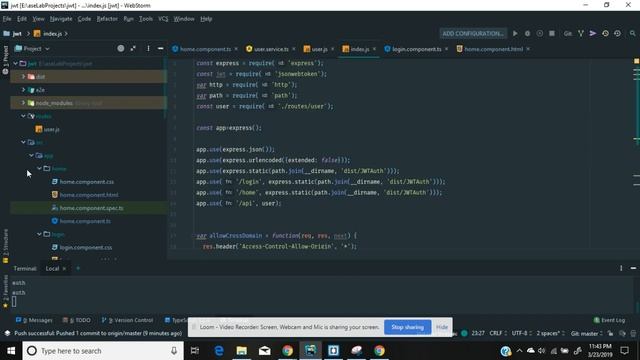Click Windows search box in taskbar
This screenshot has width=640, height=360.
point(102,351)
